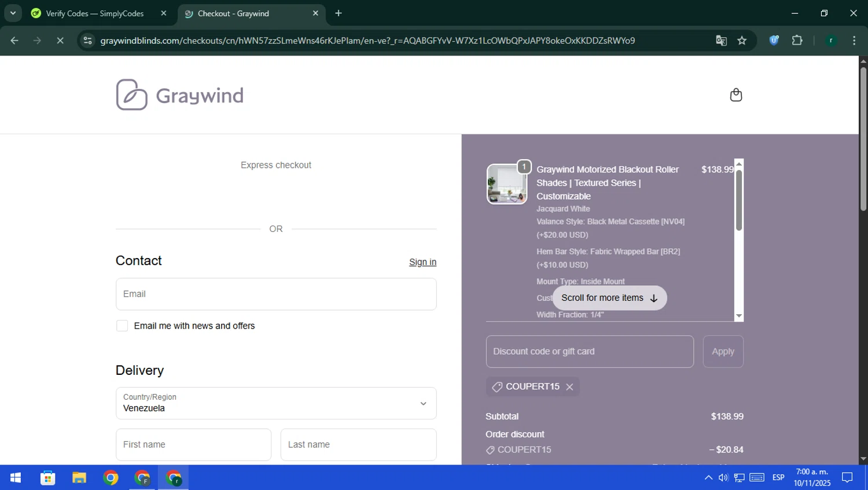Check Email me with news and offers
Viewport: 868px width, 490px height.
click(x=122, y=326)
